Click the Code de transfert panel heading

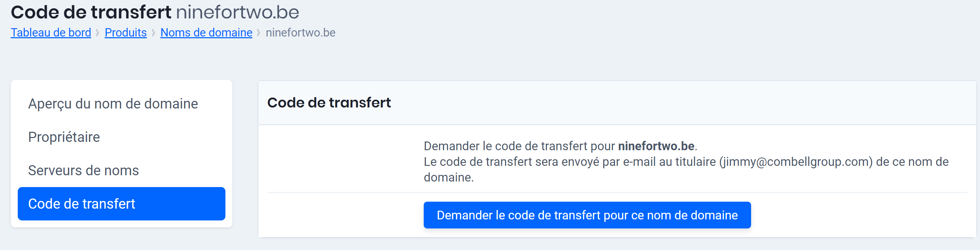329,102
